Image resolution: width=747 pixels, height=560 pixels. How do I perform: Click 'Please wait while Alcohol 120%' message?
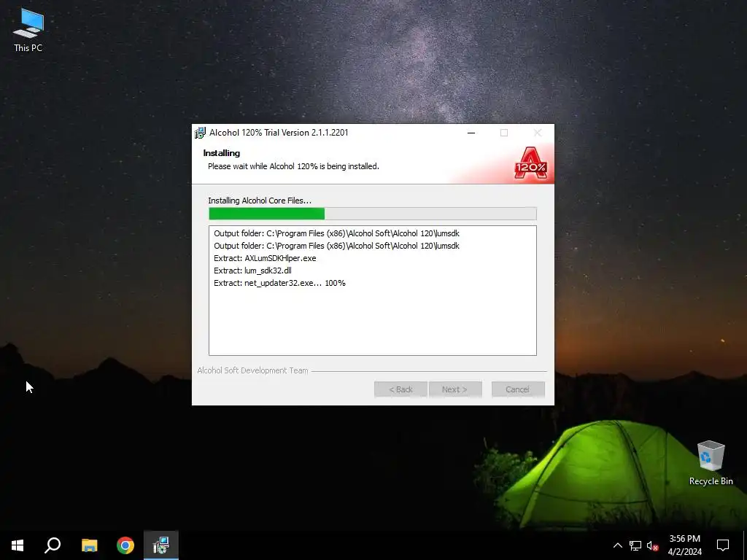[293, 166]
